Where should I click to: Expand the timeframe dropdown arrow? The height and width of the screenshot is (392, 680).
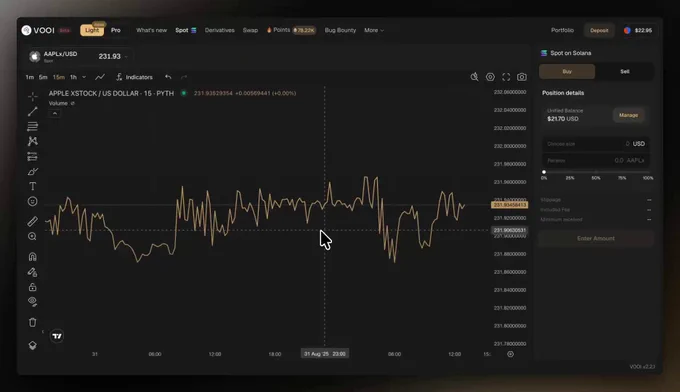tap(84, 77)
